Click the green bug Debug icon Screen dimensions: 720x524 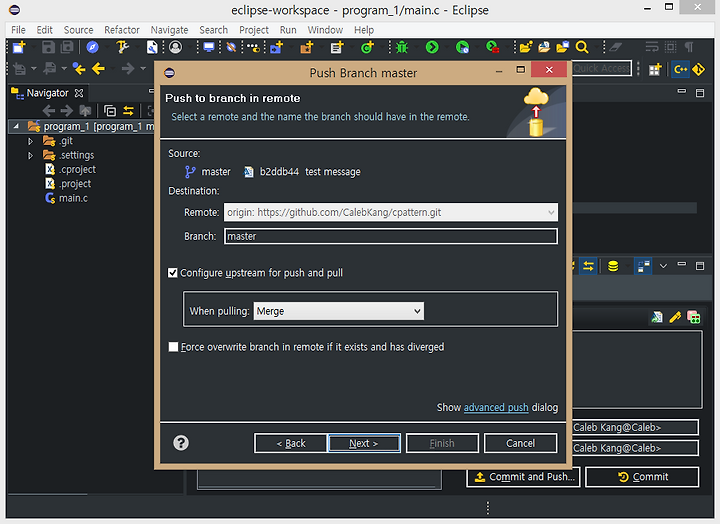(x=402, y=47)
